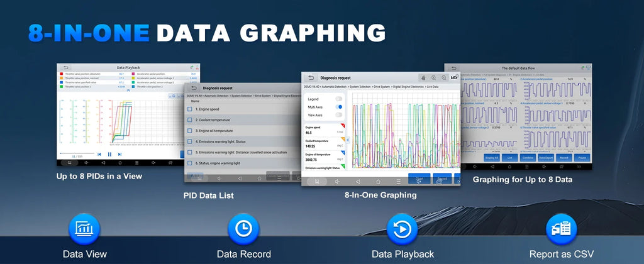644x264 pixels.
Task: Click the Data View chart icon
Action: click(x=84, y=229)
